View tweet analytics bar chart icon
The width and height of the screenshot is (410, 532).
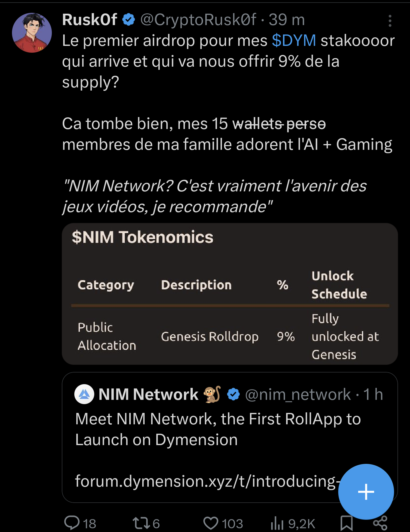pyautogui.click(x=277, y=523)
